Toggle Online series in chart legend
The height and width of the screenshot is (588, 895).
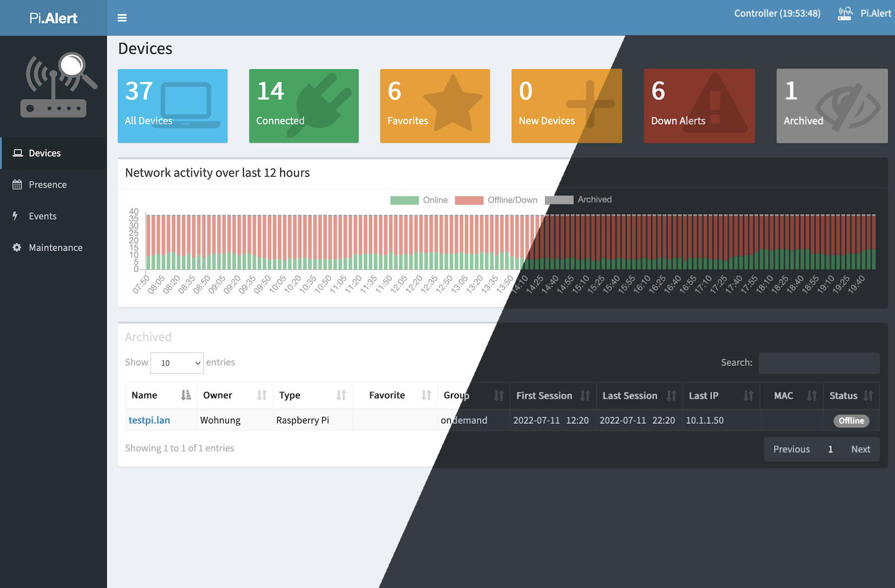[419, 200]
